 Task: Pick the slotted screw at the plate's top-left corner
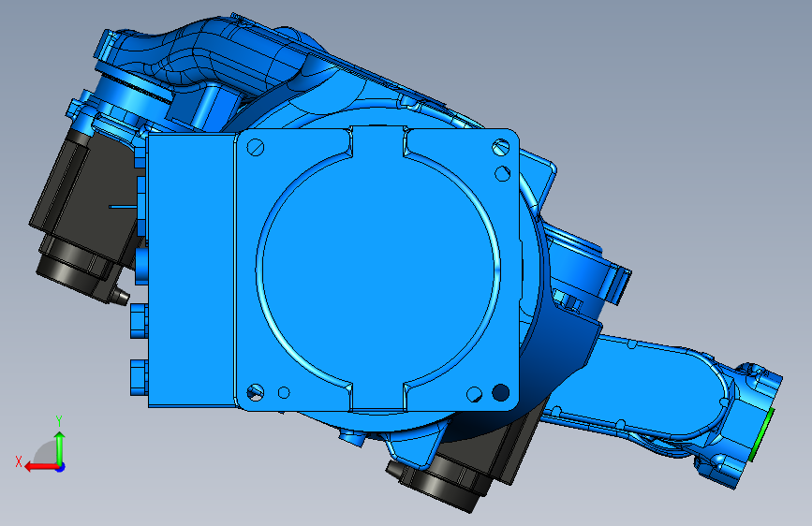pos(256,148)
